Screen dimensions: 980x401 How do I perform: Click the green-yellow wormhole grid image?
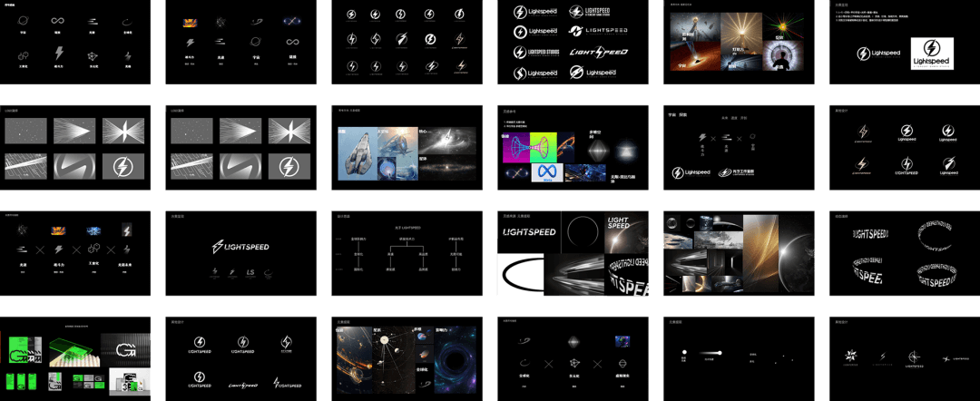pyautogui.click(x=543, y=147)
